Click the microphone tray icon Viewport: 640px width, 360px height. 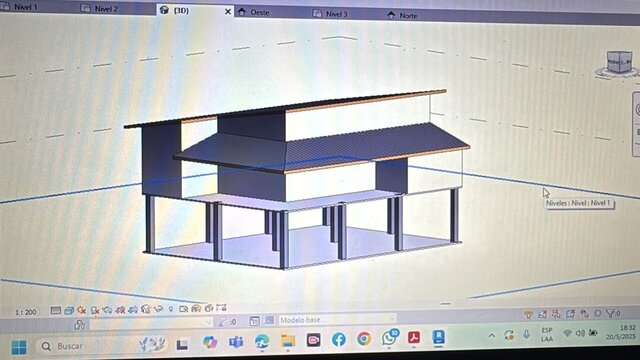point(527,334)
